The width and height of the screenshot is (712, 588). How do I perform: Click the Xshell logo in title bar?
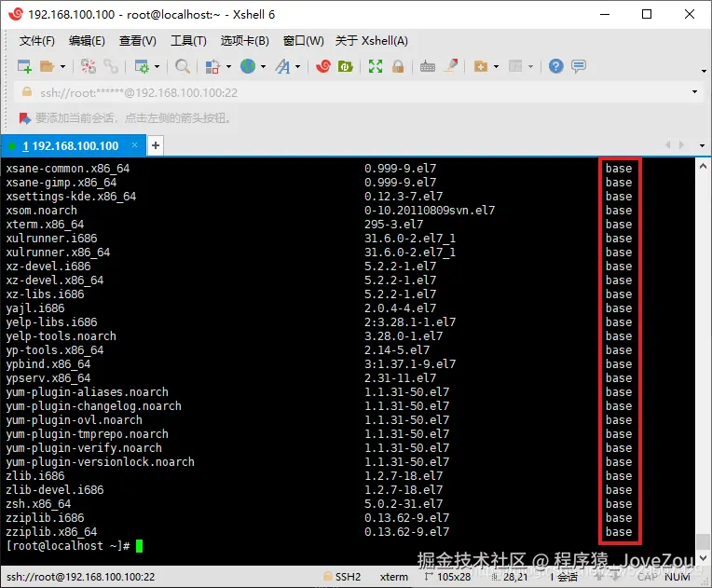(x=16, y=14)
